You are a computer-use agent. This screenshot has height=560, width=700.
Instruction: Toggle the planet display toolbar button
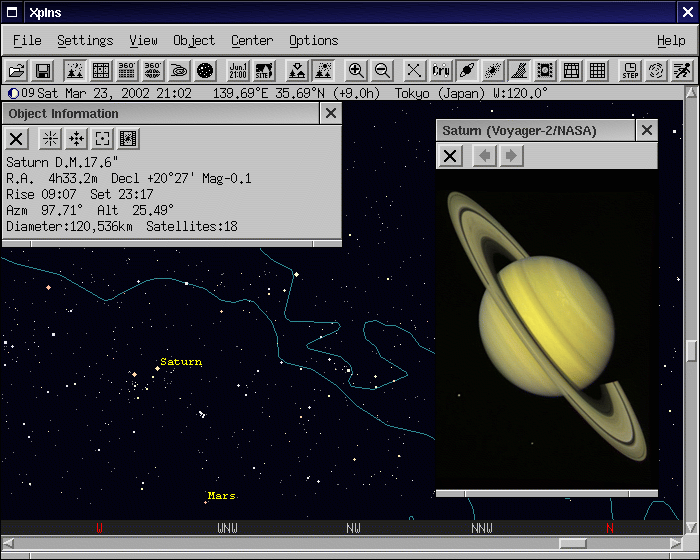click(467, 71)
